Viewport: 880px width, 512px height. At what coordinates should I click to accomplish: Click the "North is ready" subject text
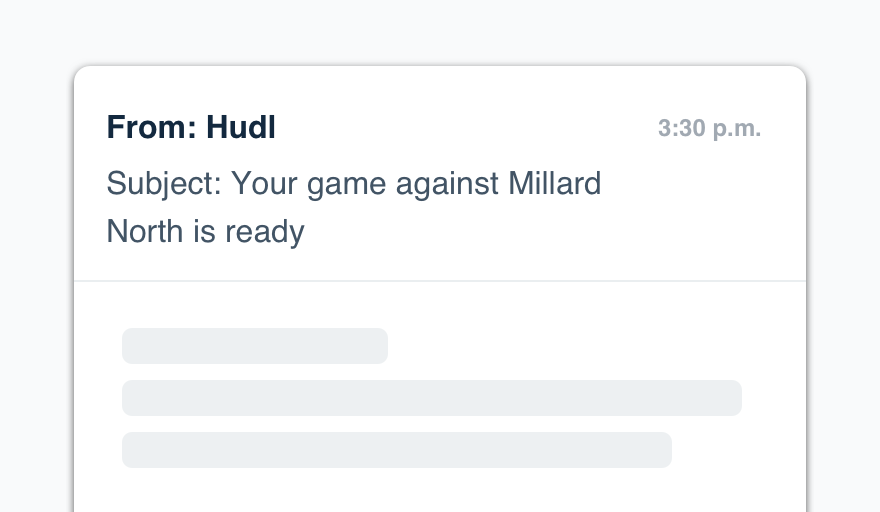click(205, 232)
